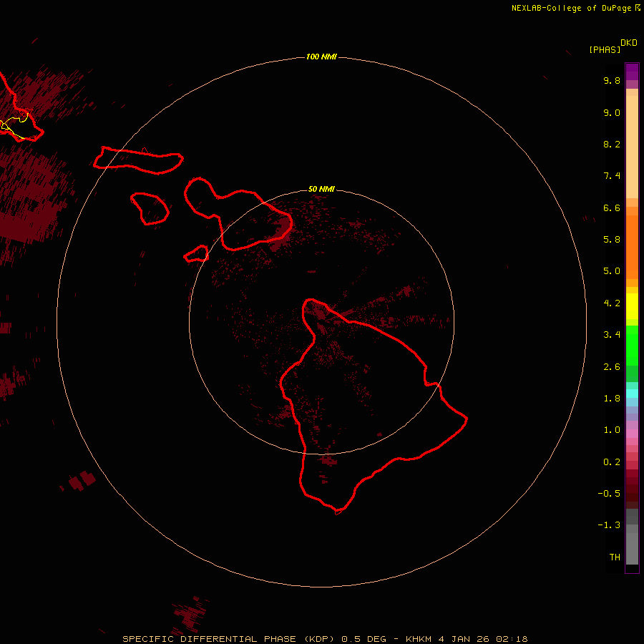This screenshot has width=644, height=644.
Task: Click the purple top band of color scale
Action: [x=632, y=72]
